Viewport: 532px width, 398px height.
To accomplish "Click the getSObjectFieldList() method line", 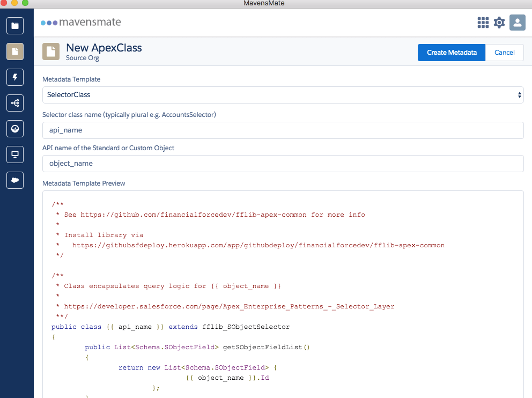I will pyautogui.click(x=197, y=347).
